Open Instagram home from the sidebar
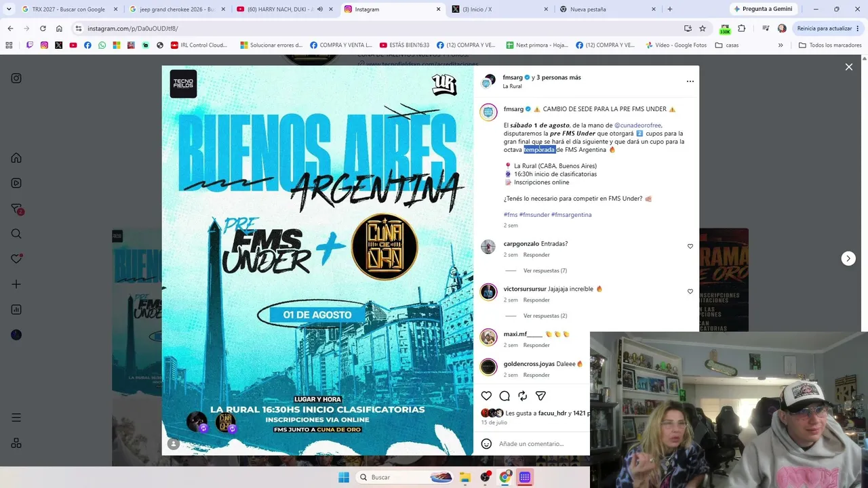This screenshot has height=488, width=868. (x=16, y=158)
